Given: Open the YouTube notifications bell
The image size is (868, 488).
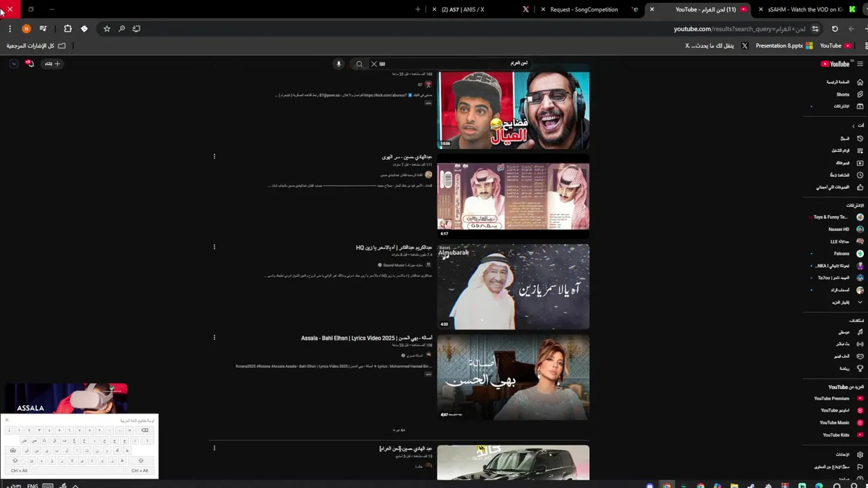Looking at the screenshot, I should pyautogui.click(x=30, y=64).
